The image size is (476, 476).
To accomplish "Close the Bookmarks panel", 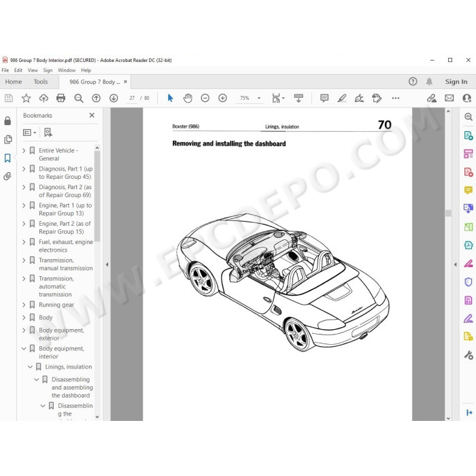I will click(92, 116).
